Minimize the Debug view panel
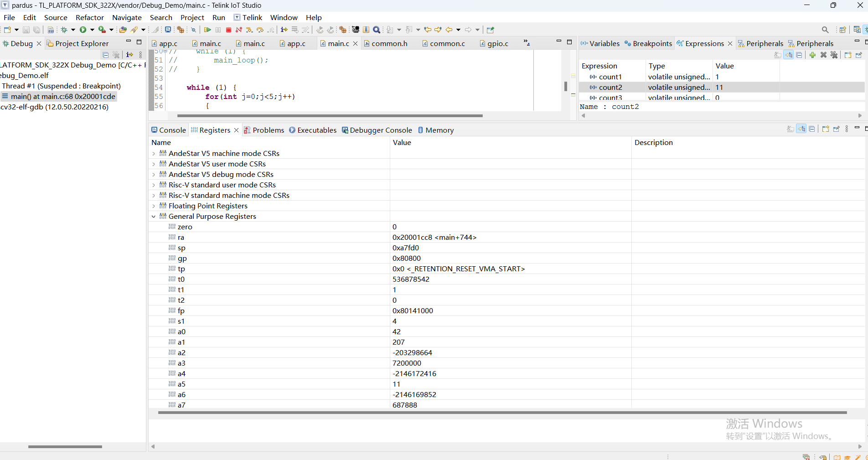The image size is (868, 460). 129,41
